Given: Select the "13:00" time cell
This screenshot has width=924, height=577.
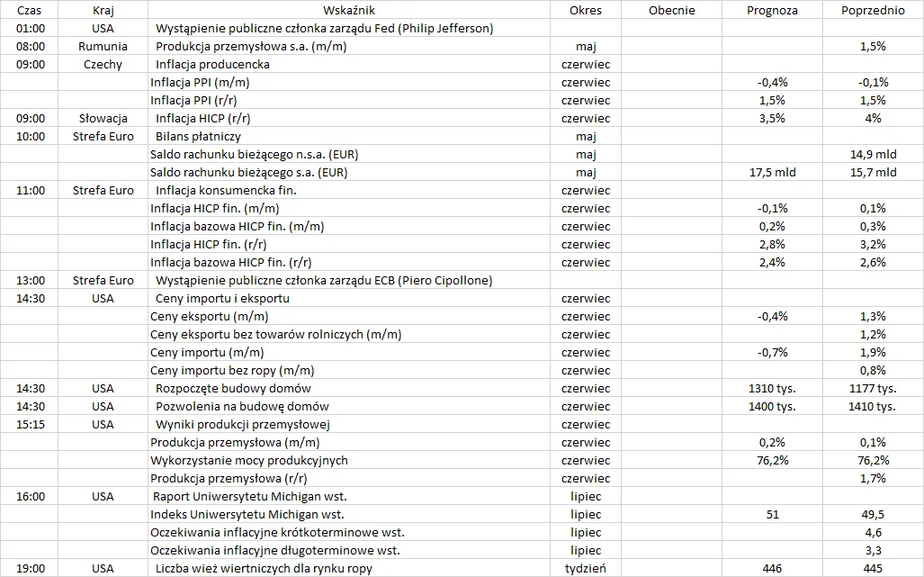Looking at the screenshot, I should (30, 281).
